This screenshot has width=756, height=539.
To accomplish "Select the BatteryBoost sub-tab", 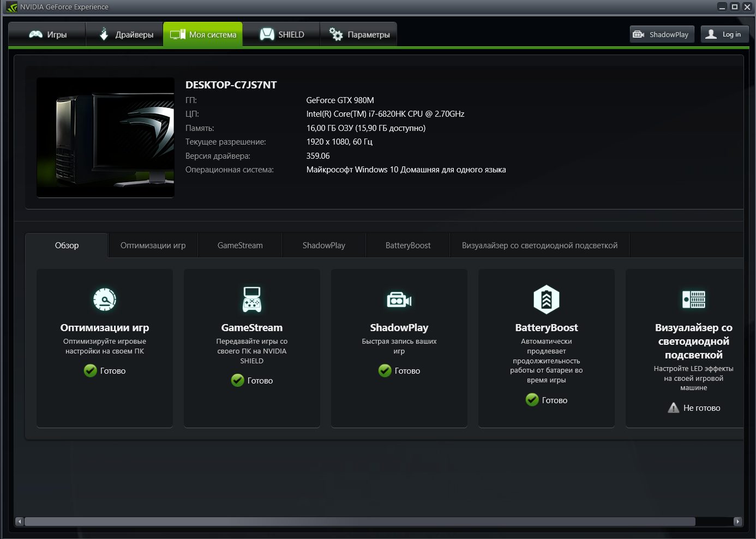I will point(408,245).
